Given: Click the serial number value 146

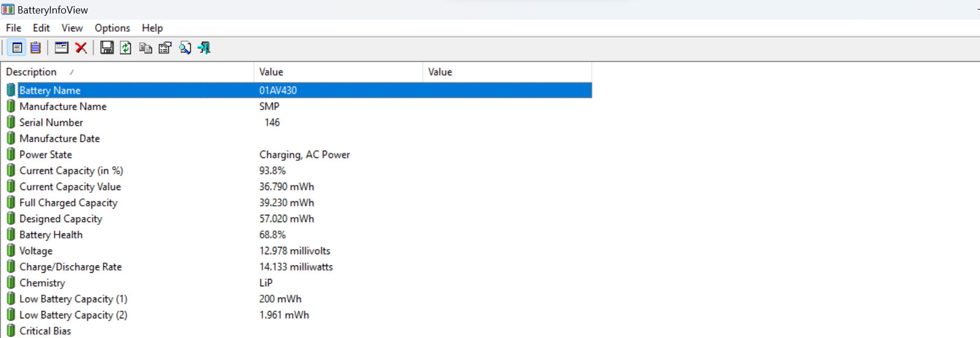Looking at the screenshot, I should pyautogui.click(x=272, y=122).
